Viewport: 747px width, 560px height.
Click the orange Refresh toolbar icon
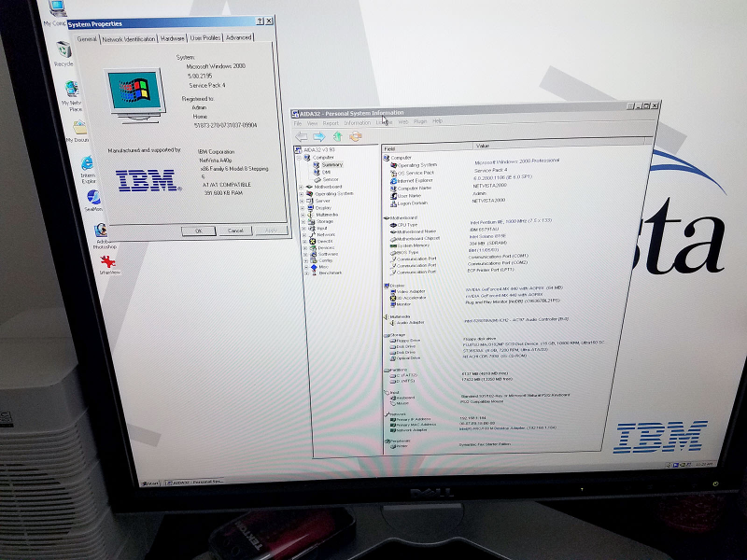click(x=356, y=137)
